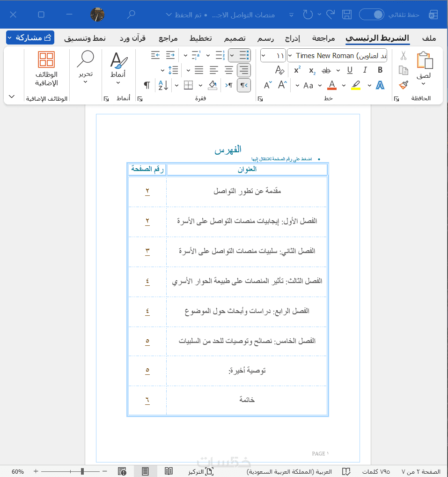Click the zoom slider handle
Screen dimensions: 448x477
[82, 471]
